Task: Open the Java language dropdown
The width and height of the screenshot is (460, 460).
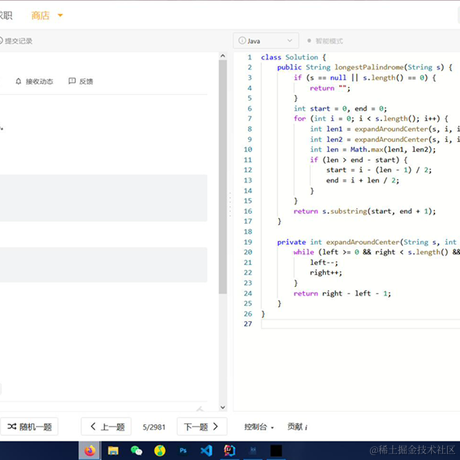Action: coord(266,41)
